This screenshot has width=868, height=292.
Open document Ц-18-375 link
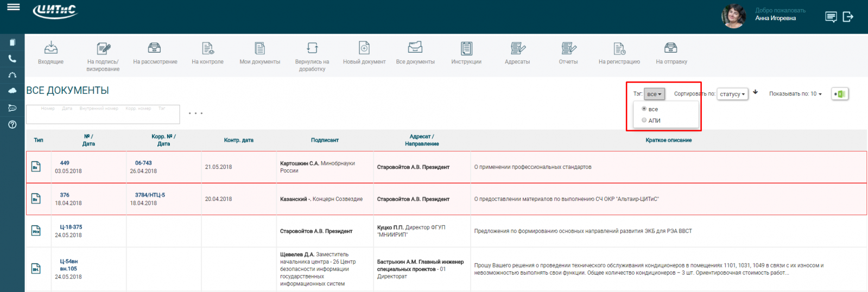(x=71, y=227)
